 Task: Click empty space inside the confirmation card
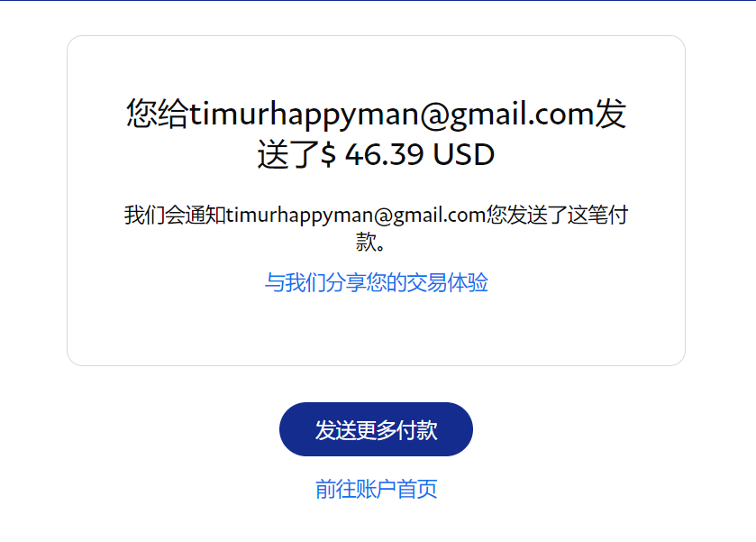[376, 328]
